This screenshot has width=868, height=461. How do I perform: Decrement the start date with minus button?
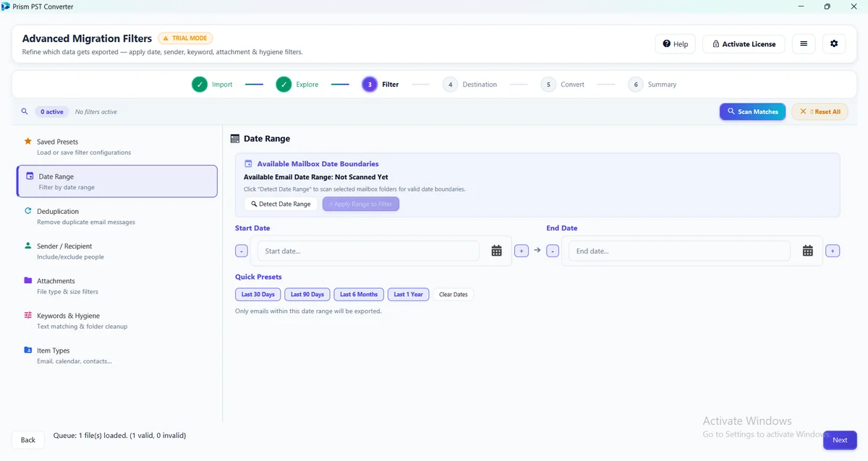(x=242, y=251)
